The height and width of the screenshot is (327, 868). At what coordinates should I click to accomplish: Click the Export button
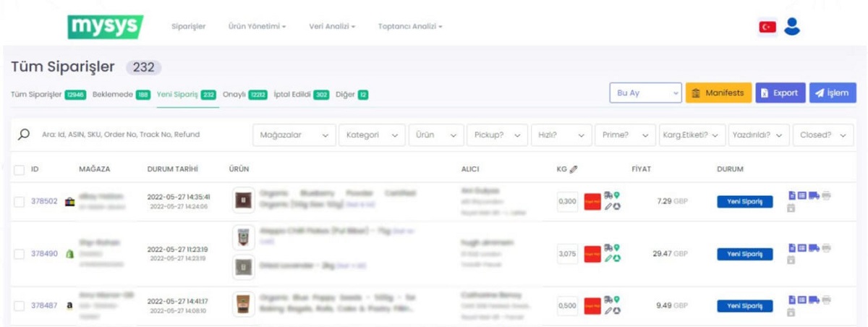780,93
